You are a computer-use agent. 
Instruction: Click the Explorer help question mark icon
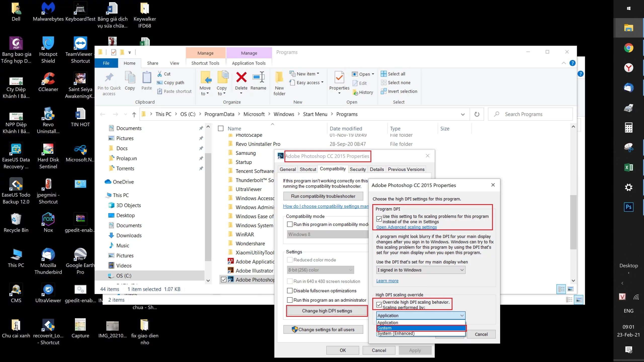coord(572,63)
